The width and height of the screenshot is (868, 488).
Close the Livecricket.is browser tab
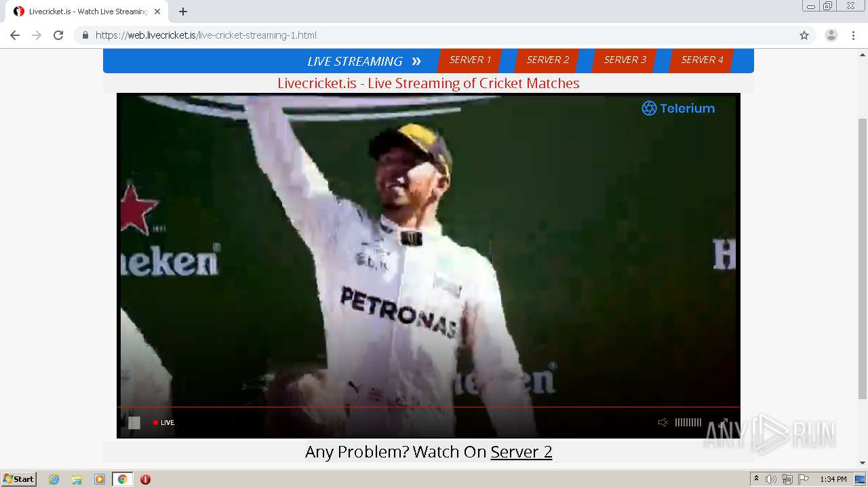(x=157, y=12)
